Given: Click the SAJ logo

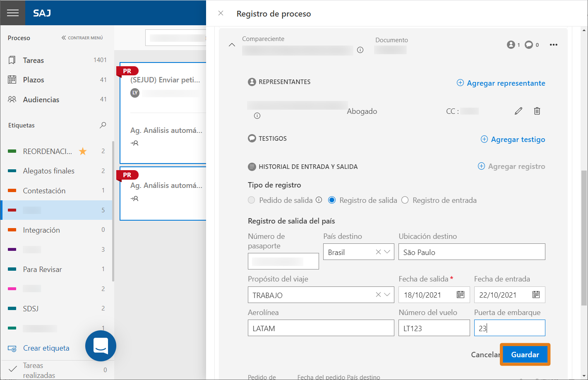Looking at the screenshot, I should (42, 13).
